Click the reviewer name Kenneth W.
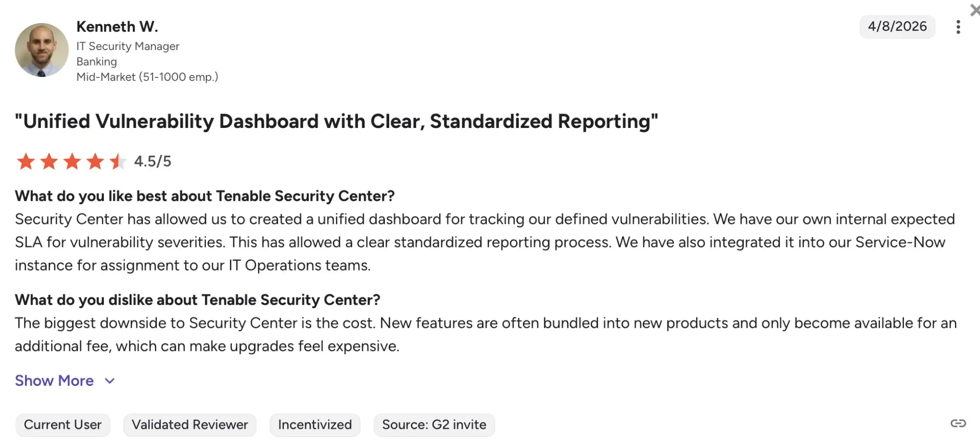 click(x=117, y=26)
